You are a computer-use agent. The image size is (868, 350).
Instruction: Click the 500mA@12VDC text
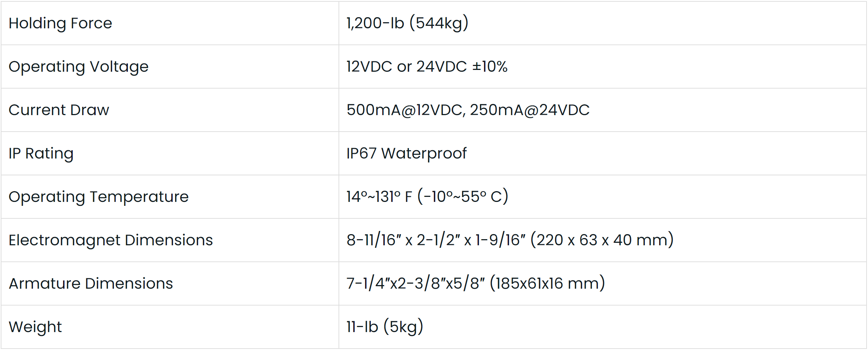405,110
